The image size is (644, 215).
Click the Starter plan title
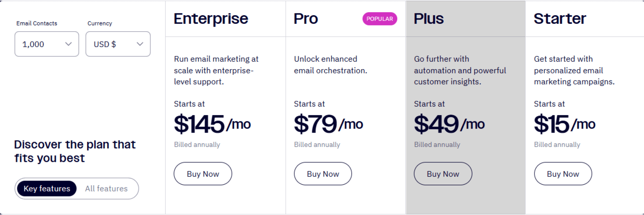[x=559, y=19]
